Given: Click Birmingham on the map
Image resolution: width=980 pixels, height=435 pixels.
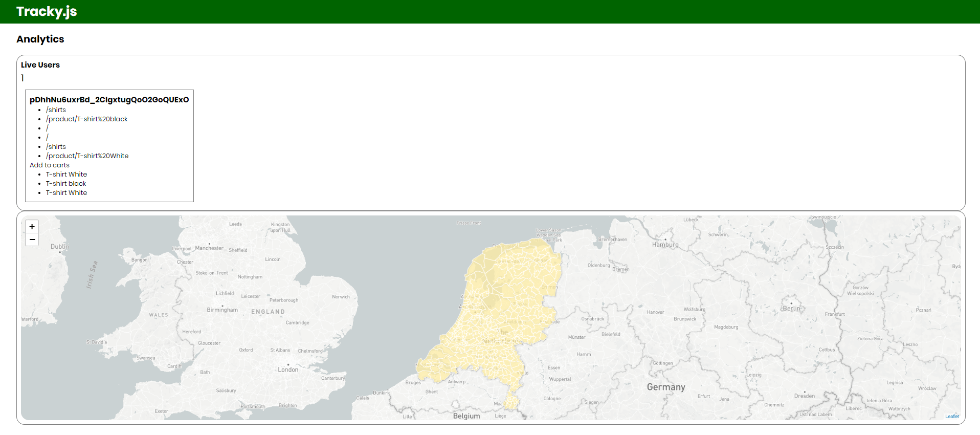Looking at the screenshot, I should pos(222,310).
